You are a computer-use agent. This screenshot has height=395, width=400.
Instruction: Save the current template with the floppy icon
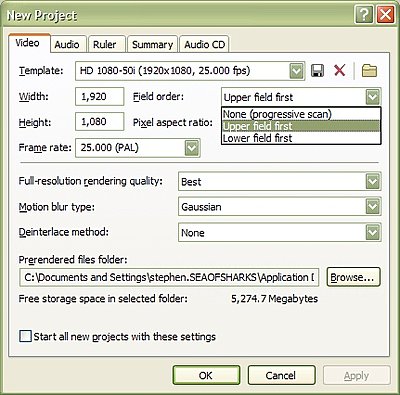point(317,71)
